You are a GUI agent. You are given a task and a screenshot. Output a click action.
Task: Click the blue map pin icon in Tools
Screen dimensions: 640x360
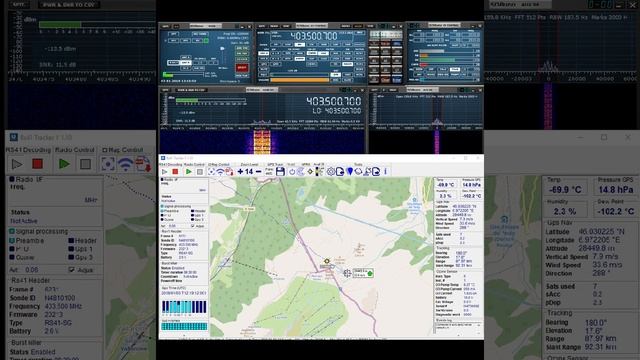(350, 172)
